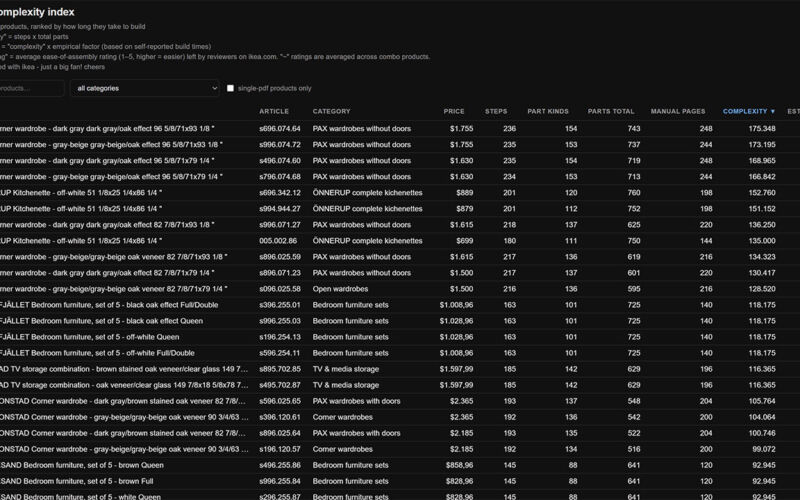The image size is (800, 500).
Task: Click complexity value 175.348
Action: pos(762,129)
